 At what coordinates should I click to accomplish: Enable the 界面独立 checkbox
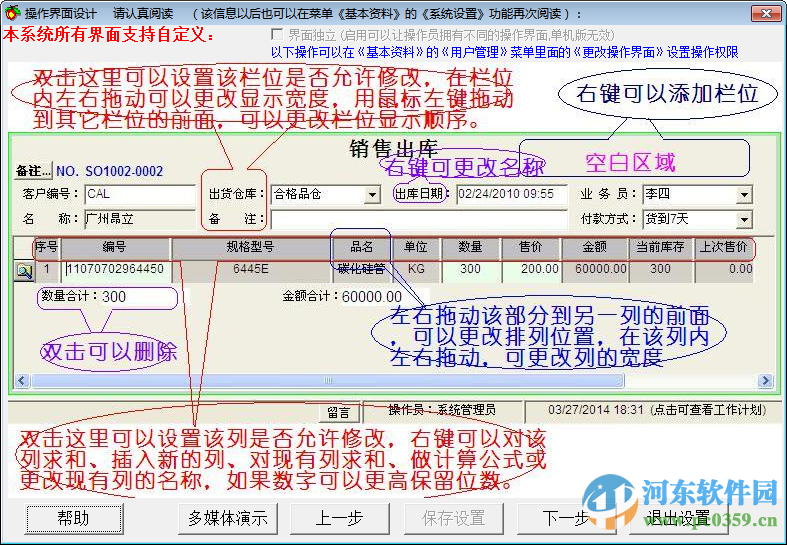click(x=277, y=35)
